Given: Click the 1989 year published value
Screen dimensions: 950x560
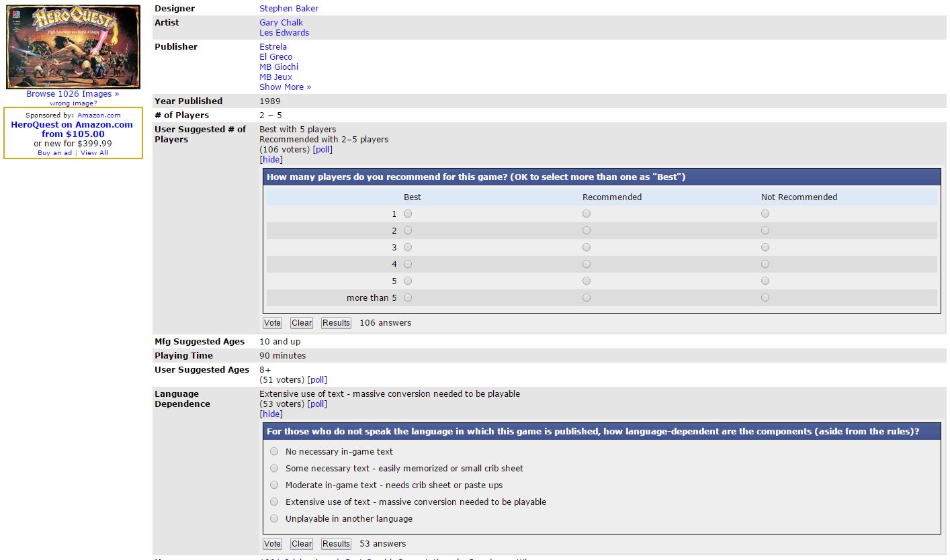Looking at the screenshot, I should pos(270,101).
